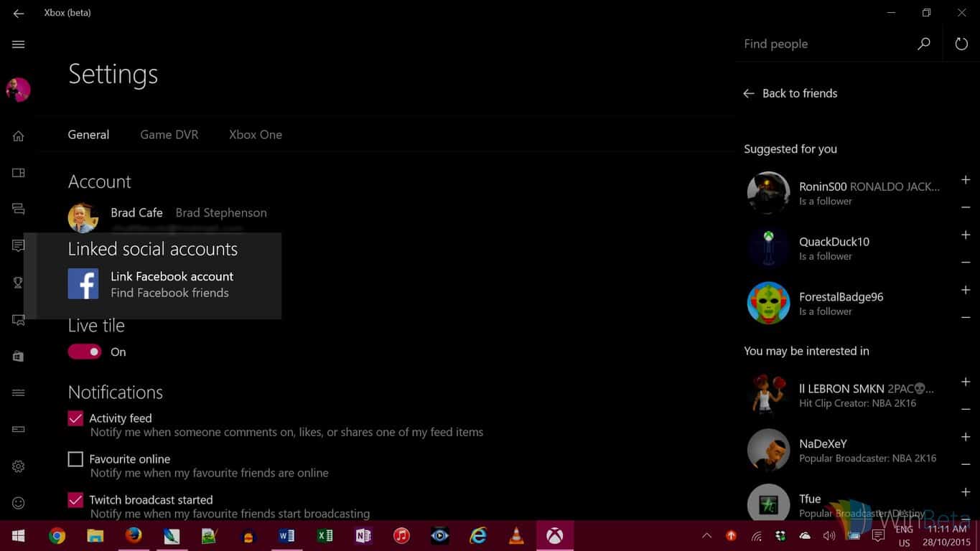Open the Xbox Store sidebar icon

pos(18,356)
